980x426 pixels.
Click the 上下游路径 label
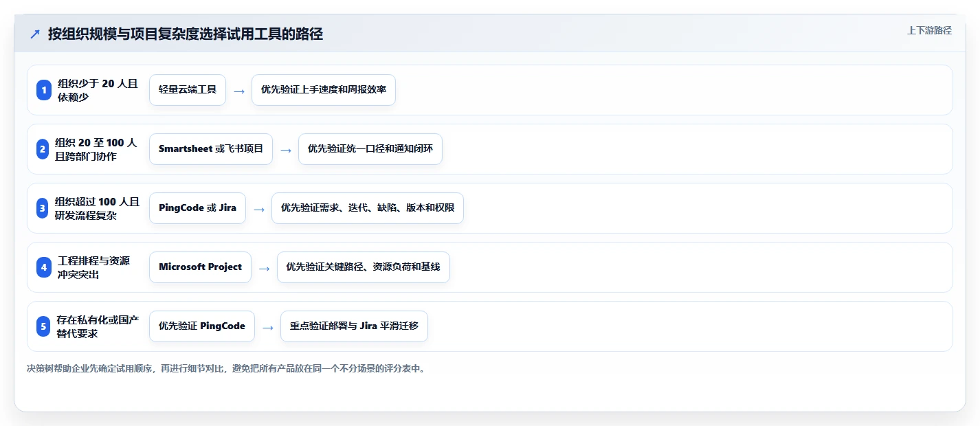click(929, 30)
